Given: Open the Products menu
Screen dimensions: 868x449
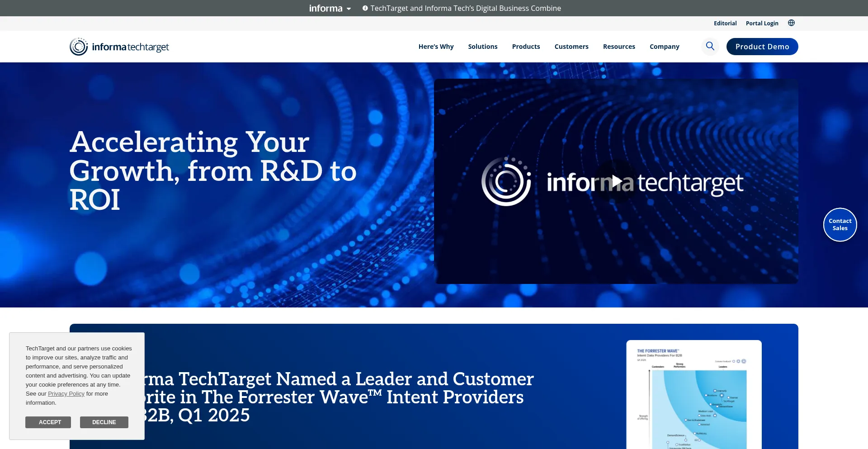Looking at the screenshot, I should point(526,47).
